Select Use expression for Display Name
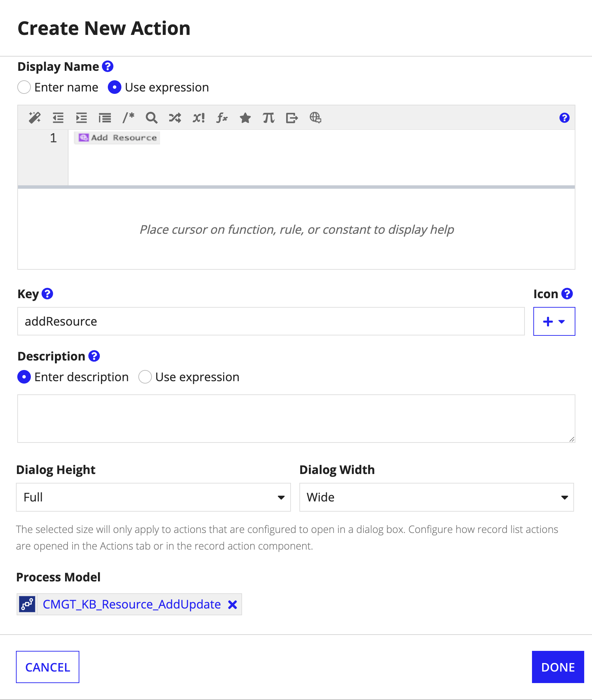592x700 pixels. coord(115,87)
